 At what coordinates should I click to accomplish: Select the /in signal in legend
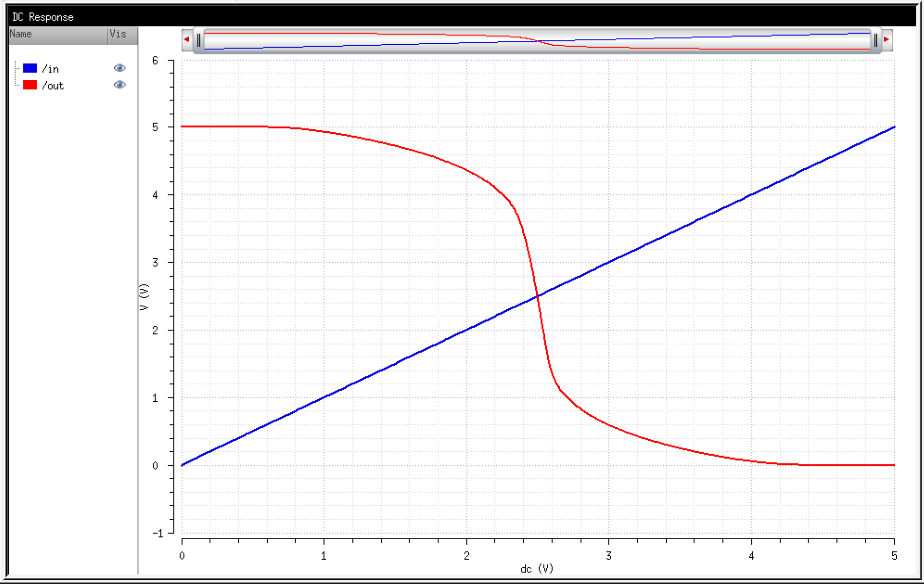[x=51, y=69]
